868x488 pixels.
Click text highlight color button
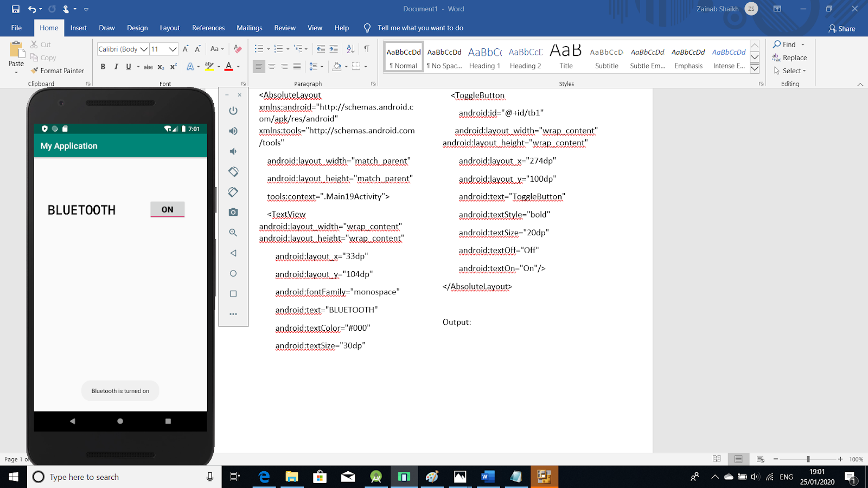(x=209, y=67)
